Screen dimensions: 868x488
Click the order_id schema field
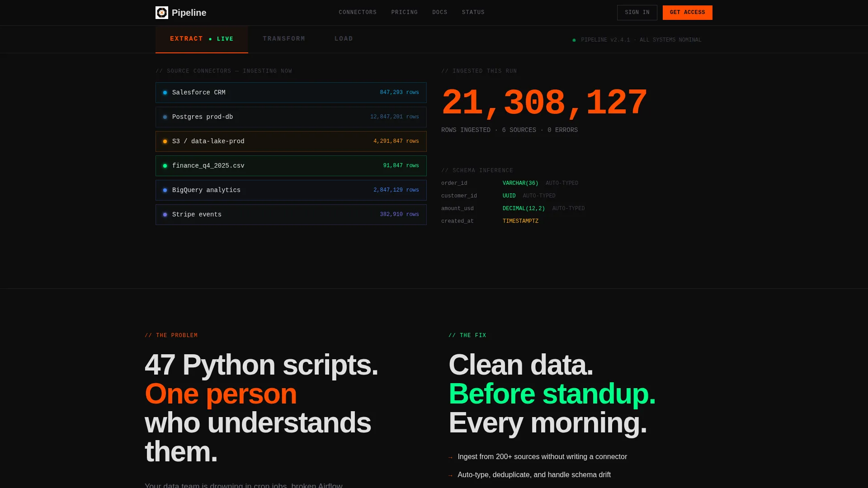pos(454,183)
